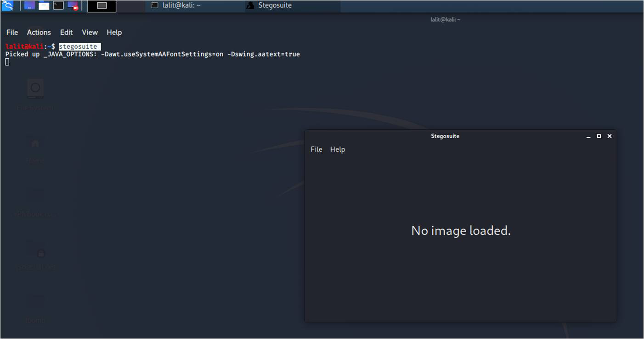Open the terminal Actions menu

pos(39,32)
